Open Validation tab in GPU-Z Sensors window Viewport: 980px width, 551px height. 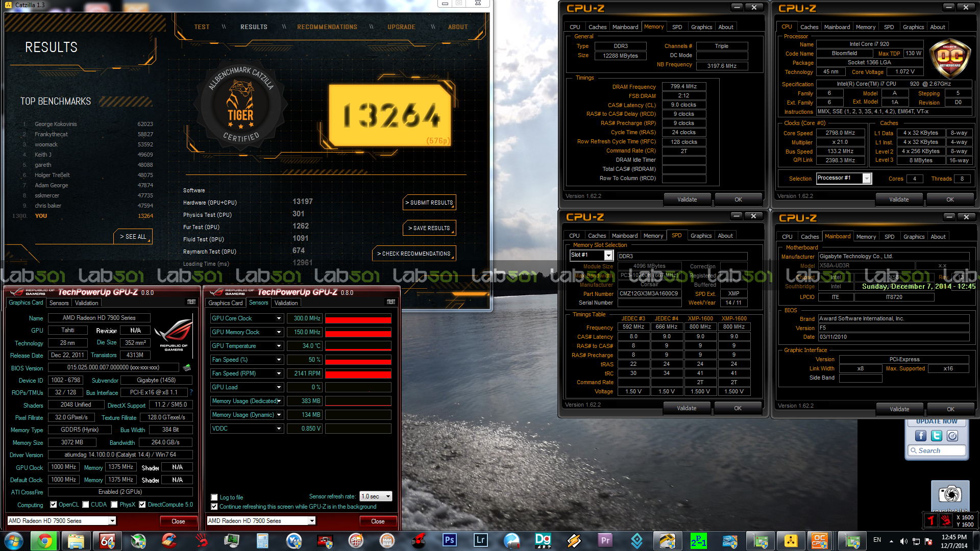click(286, 303)
